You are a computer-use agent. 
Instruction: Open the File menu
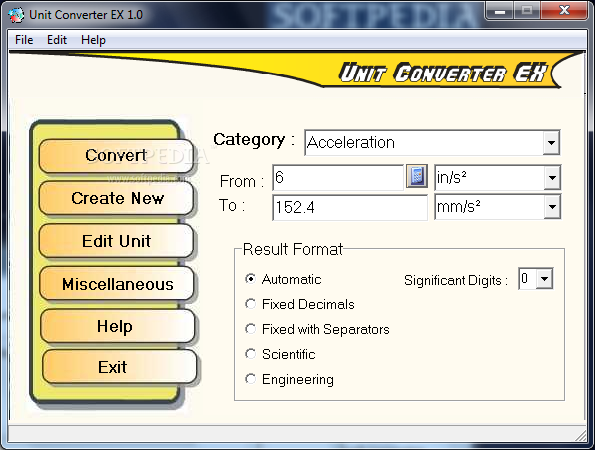tap(24, 40)
